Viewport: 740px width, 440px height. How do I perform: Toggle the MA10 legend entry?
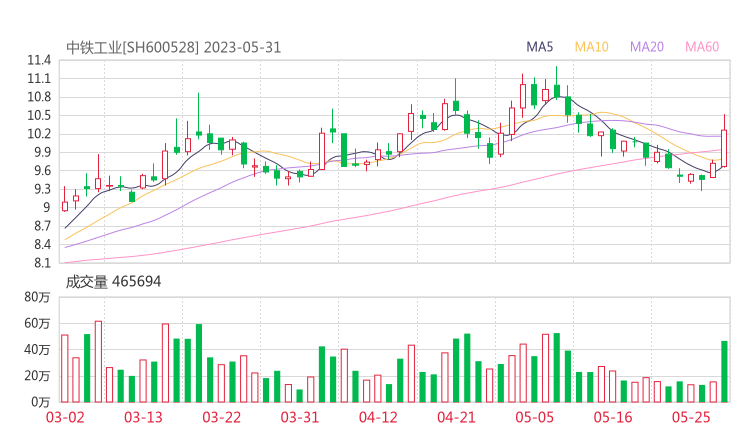click(591, 47)
